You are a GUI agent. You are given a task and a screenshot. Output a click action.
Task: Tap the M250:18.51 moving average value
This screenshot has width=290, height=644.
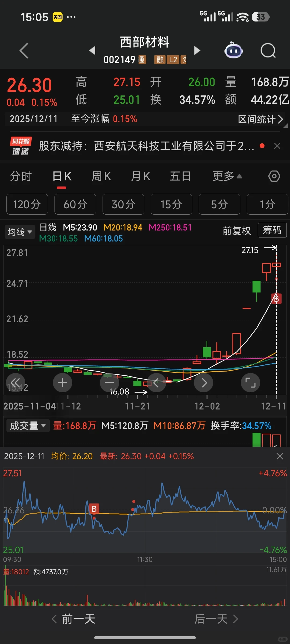pos(170,228)
